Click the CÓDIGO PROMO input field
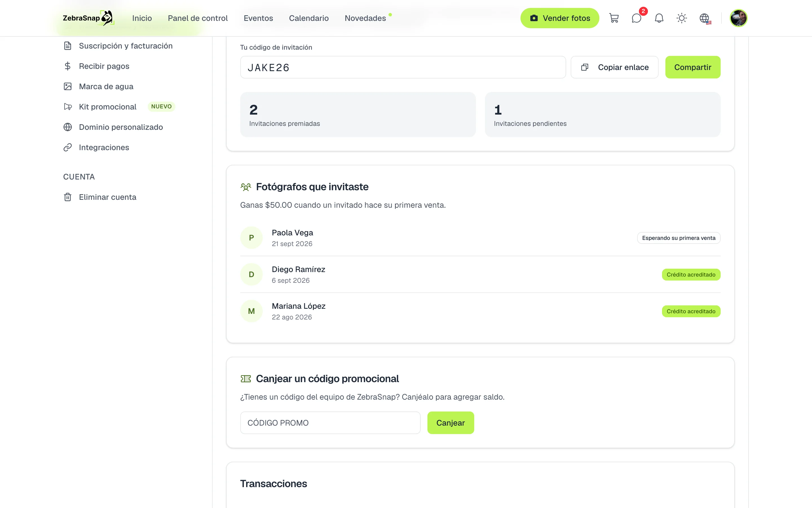This screenshot has height=508, width=812. click(x=330, y=423)
